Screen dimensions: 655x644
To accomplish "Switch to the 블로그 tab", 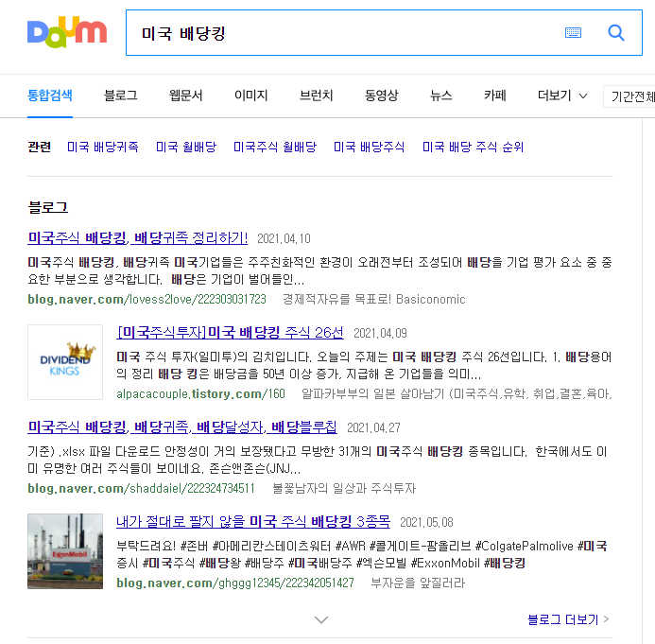I will [x=121, y=96].
